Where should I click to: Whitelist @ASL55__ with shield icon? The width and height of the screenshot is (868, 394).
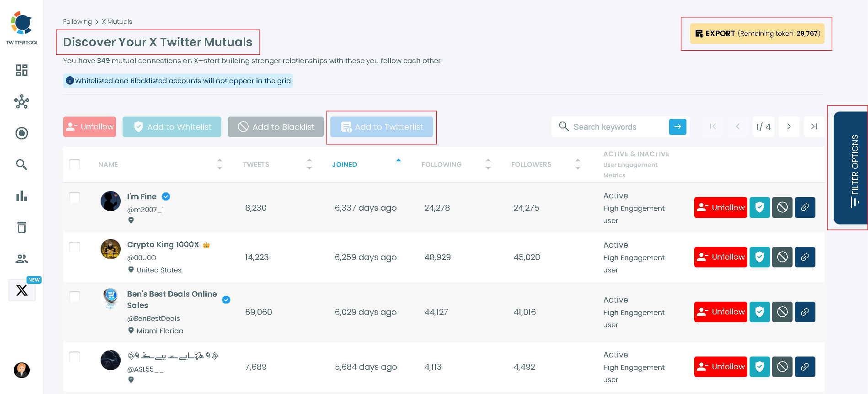click(x=760, y=367)
